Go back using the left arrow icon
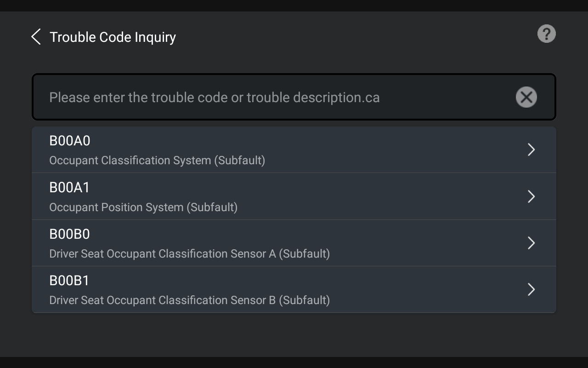The width and height of the screenshot is (588, 368). [x=36, y=37]
